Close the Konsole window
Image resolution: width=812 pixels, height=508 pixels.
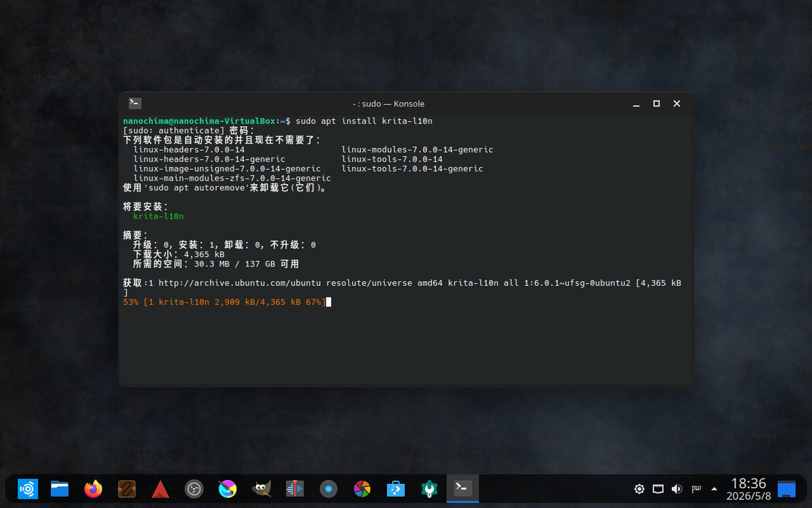[x=676, y=104]
